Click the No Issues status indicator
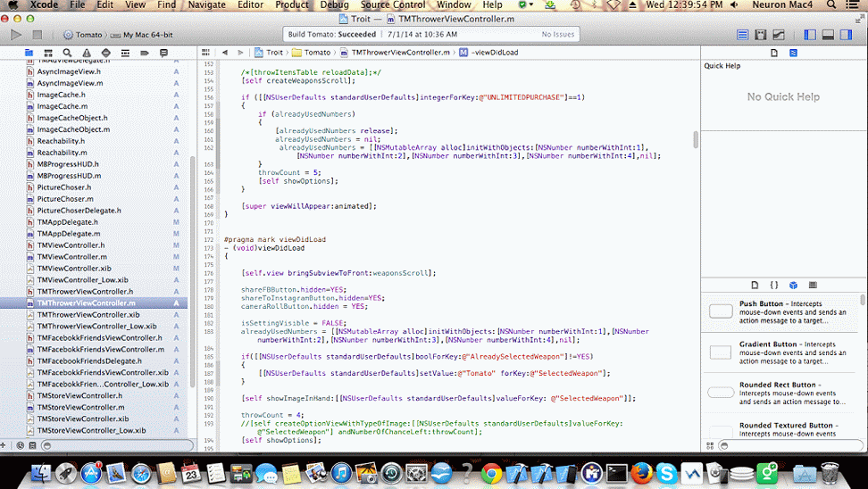This screenshot has height=489, width=868. click(557, 34)
